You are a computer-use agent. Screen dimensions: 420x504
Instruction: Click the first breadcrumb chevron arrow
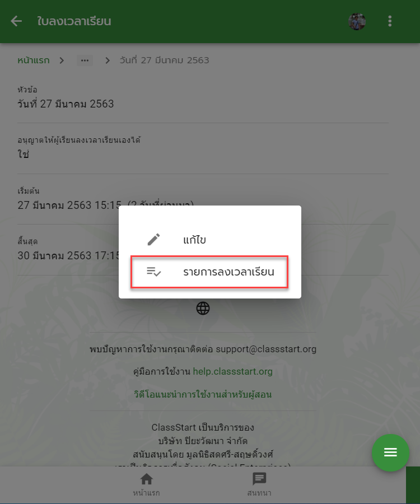(62, 60)
